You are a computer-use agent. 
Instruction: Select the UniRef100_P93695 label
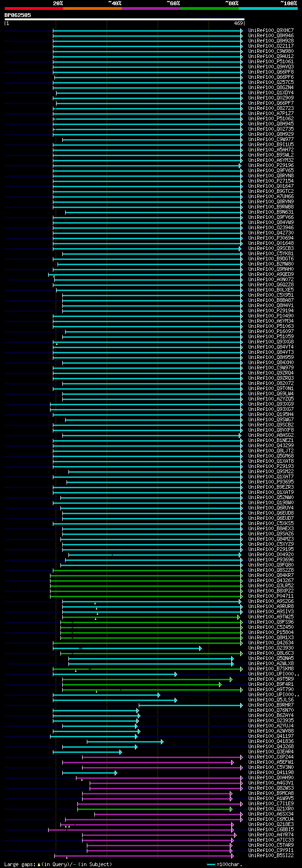pyautogui.click(x=271, y=482)
